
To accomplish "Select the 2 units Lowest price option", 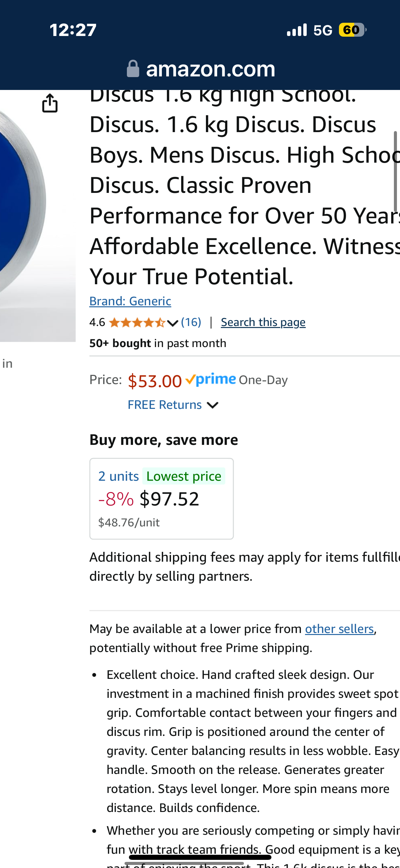I will point(161,499).
